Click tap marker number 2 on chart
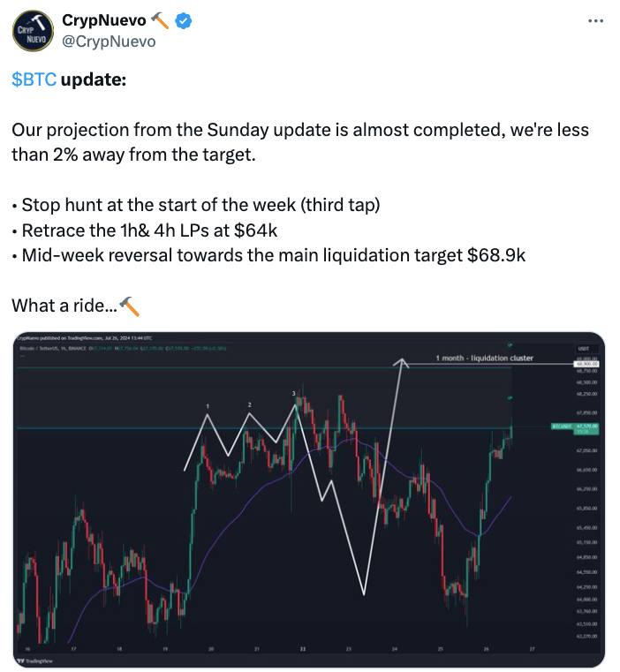The image size is (620, 672). pyautogui.click(x=250, y=404)
